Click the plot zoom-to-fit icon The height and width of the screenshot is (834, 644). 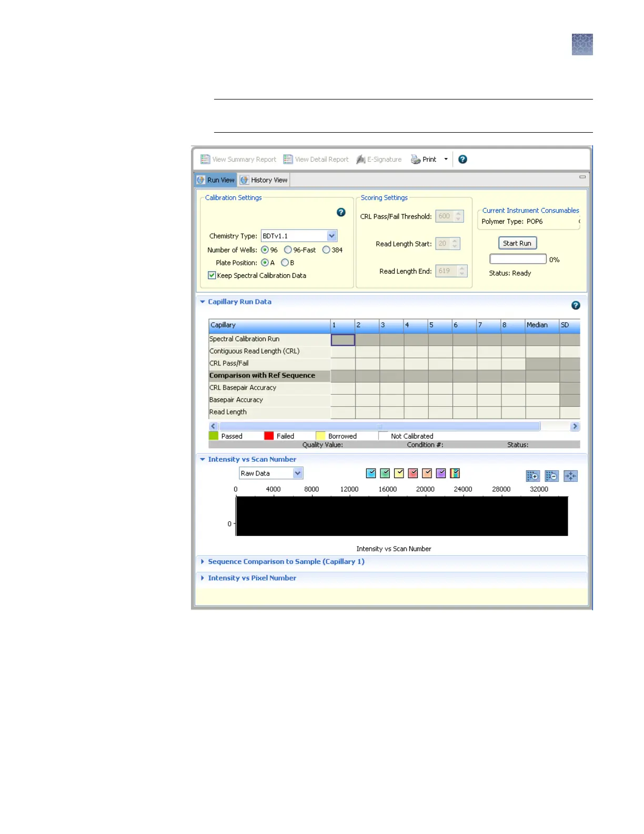point(571,476)
